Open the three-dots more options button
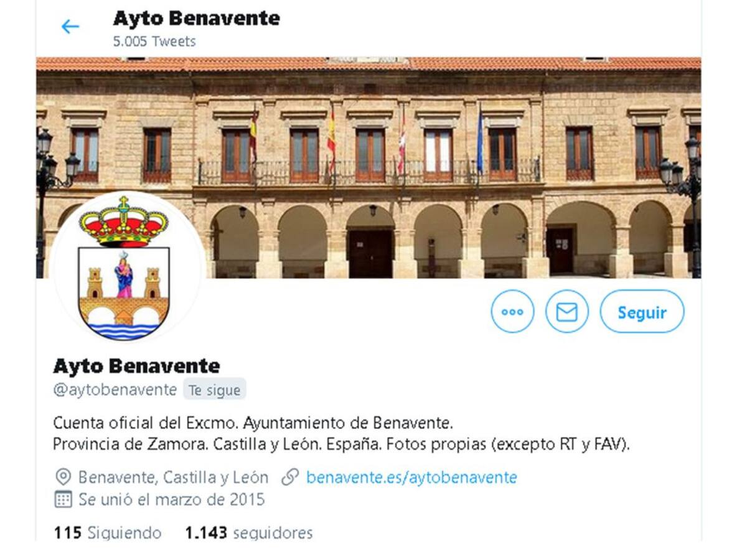 coord(512,312)
